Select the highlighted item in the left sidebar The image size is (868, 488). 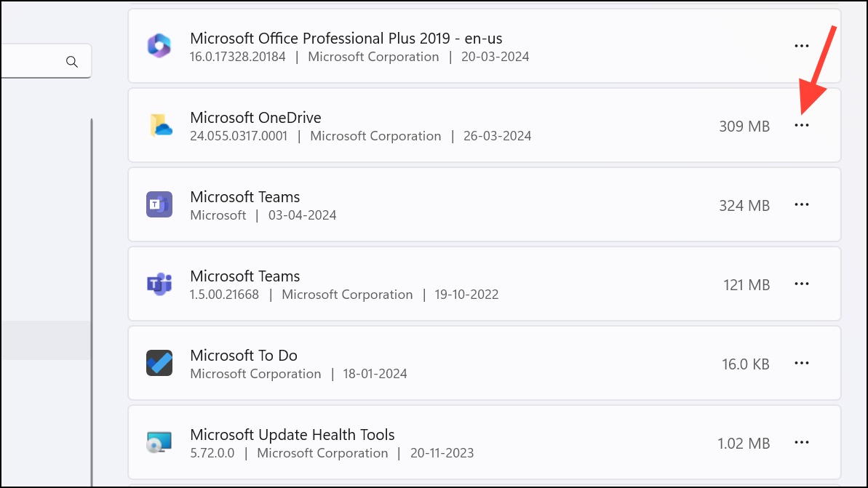point(45,340)
